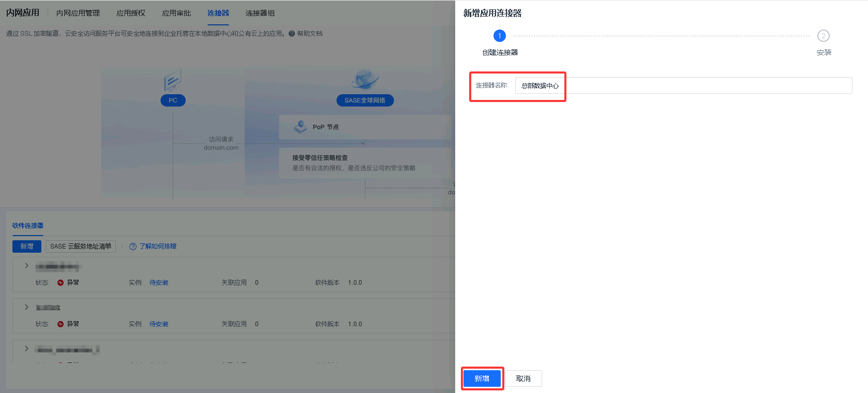Click the 创建连接器 step label
The height and width of the screenshot is (393, 868).
[500, 52]
